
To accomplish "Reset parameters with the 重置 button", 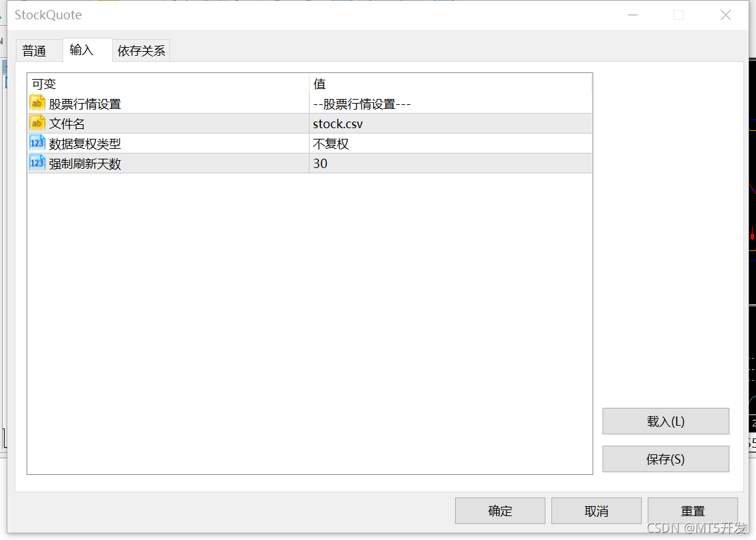I will coord(692,510).
